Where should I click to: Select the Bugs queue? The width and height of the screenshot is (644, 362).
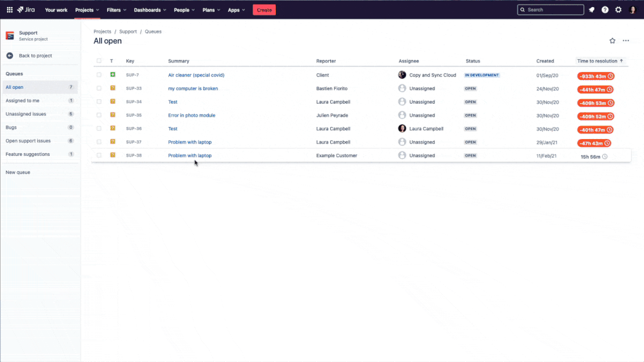point(39,128)
